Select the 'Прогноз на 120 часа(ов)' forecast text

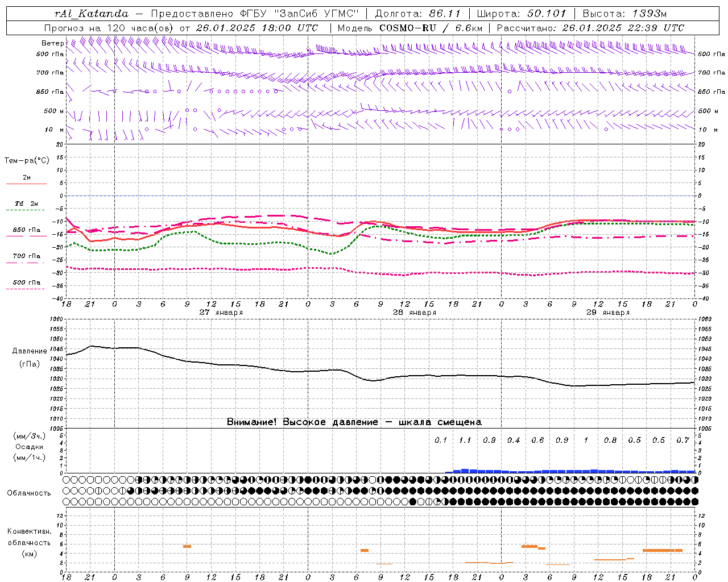109,28
